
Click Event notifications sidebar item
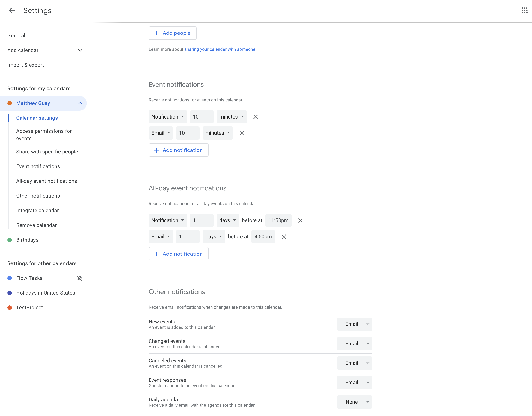38,166
